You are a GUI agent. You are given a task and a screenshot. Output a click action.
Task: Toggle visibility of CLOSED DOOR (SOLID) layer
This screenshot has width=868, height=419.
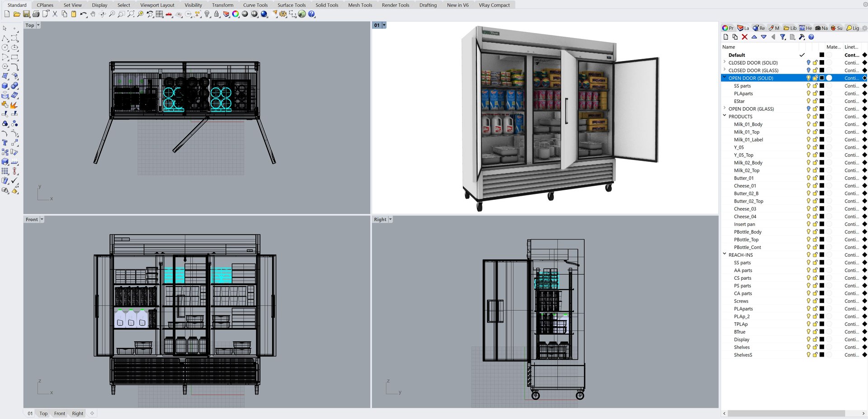[x=809, y=63]
